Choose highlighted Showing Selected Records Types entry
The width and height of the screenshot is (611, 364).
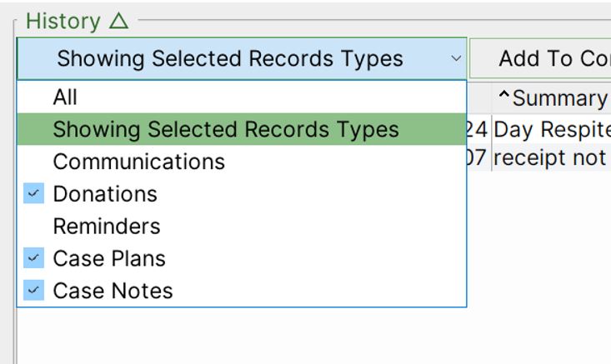click(x=242, y=129)
